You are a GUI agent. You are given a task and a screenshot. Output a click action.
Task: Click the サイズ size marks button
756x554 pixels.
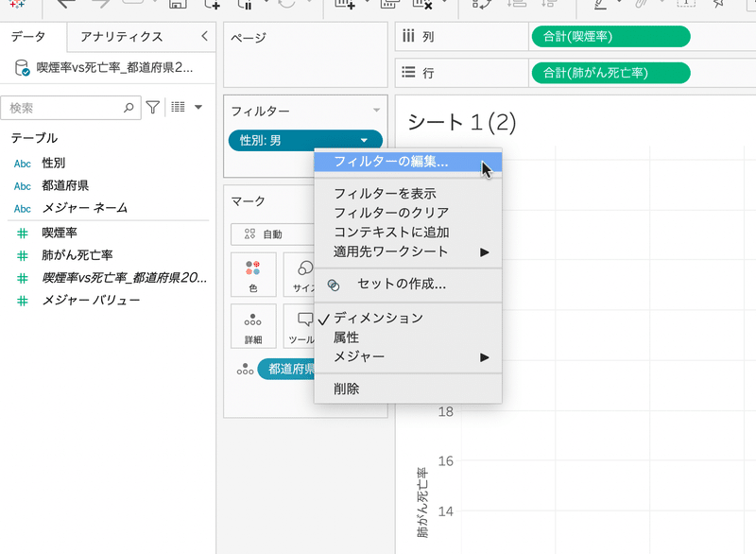[x=300, y=274]
